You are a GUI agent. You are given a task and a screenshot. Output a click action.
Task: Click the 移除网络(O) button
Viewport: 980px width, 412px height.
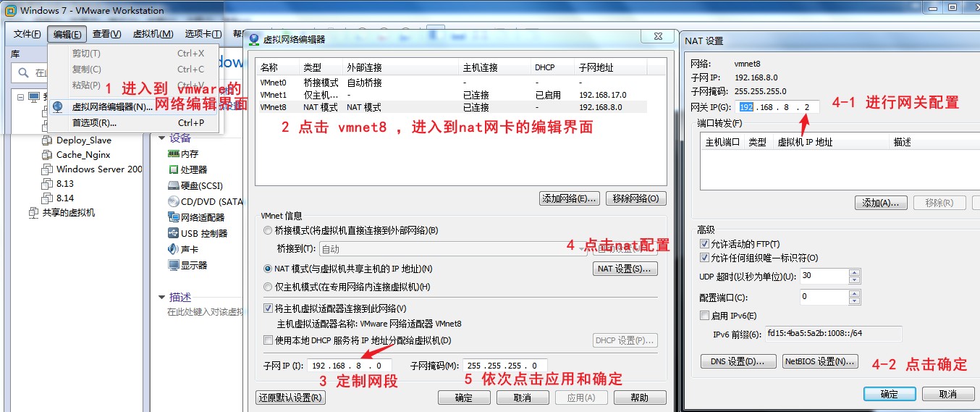[x=635, y=198]
